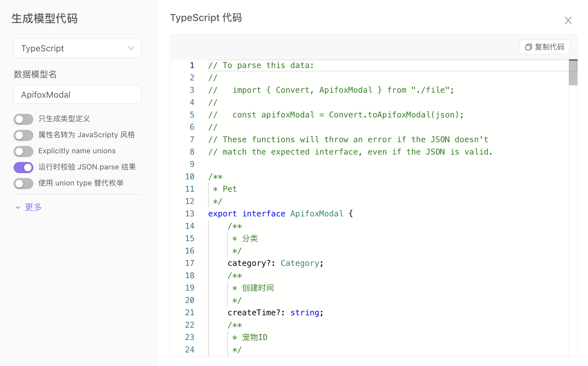
Task: Close the TypeScript code panel
Action: coord(568,20)
